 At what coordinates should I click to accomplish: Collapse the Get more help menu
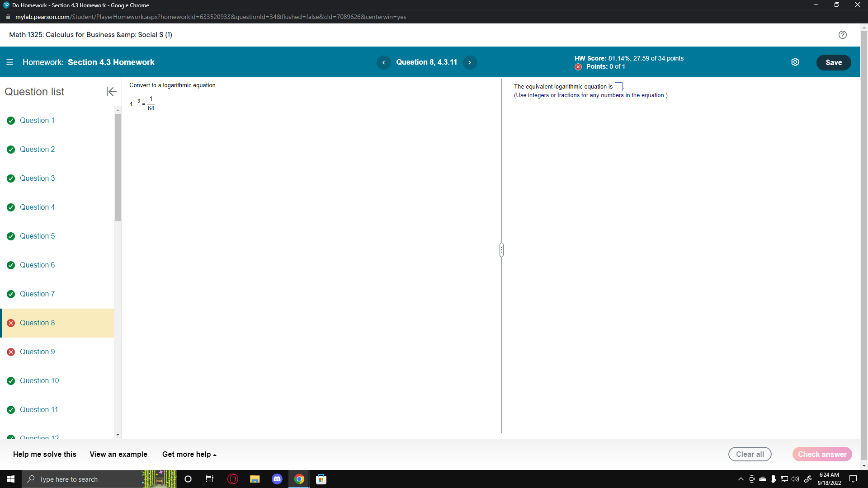[189, 454]
